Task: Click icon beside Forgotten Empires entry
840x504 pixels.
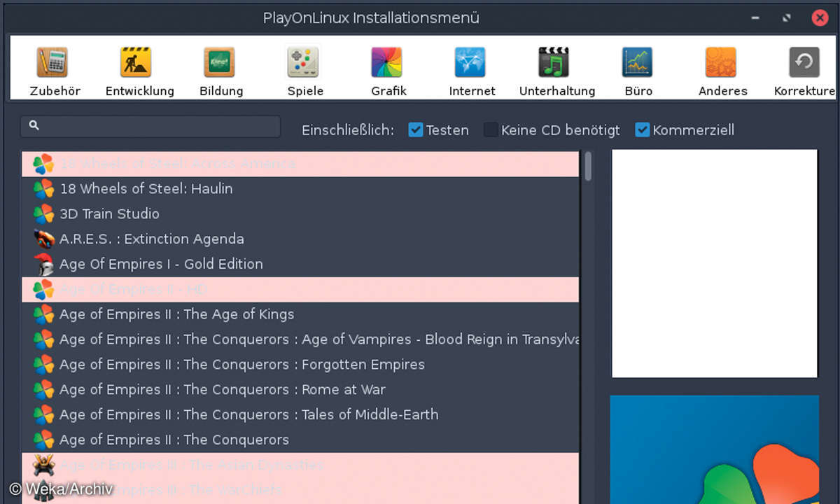Action: [x=43, y=365]
